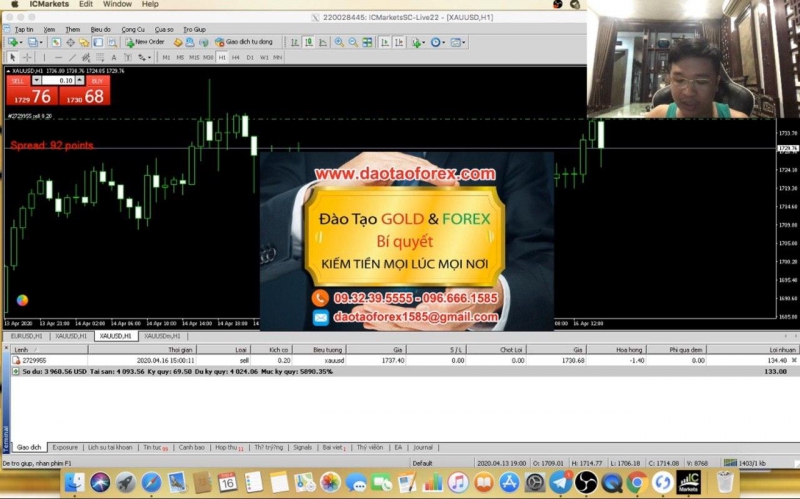Switch to the M1 timeframe
Viewport: 800px width, 499px height.
pos(166,58)
